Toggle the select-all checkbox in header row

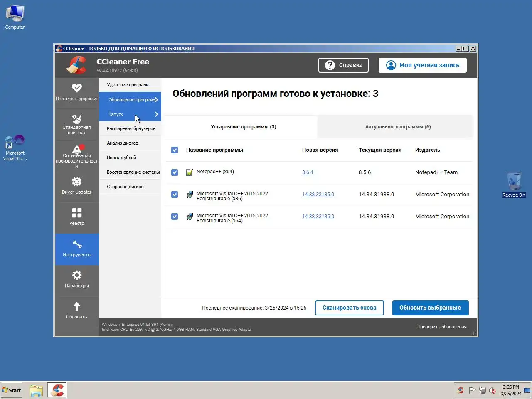coord(175,150)
